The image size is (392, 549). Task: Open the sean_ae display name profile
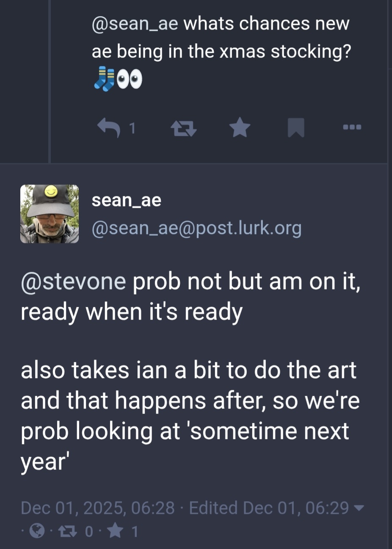click(127, 200)
